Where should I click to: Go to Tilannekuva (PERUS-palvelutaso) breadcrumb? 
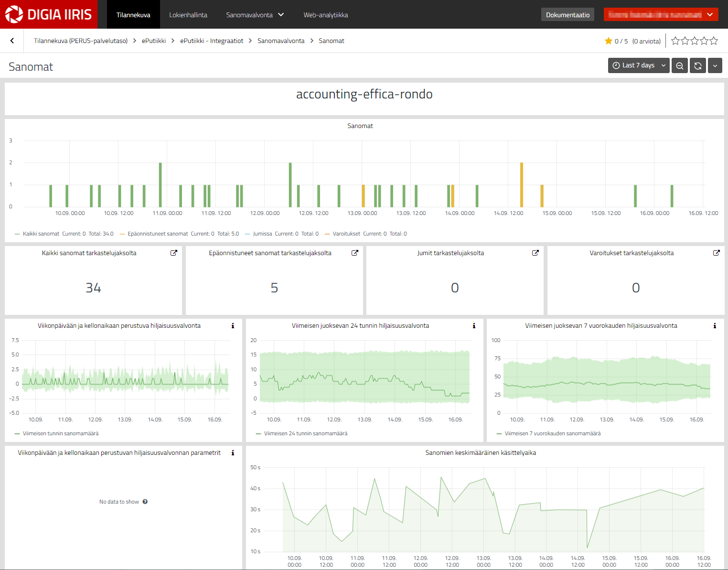click(81, 41)
